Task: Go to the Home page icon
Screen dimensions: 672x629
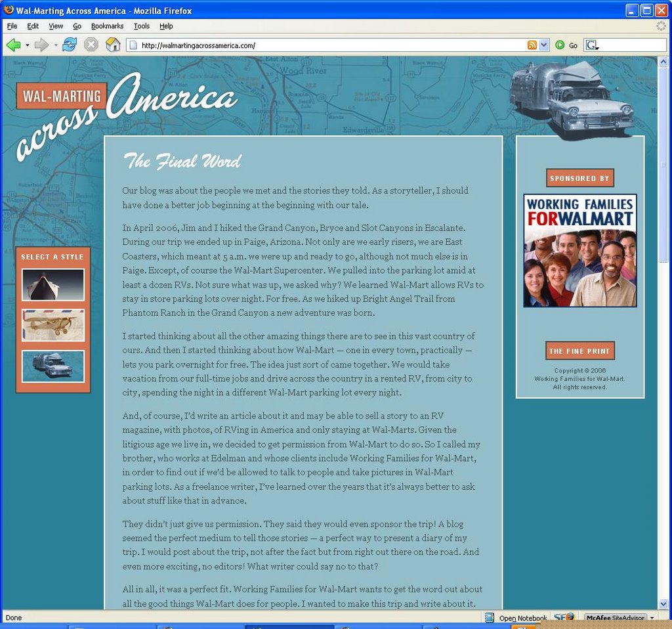Action: 113,45
